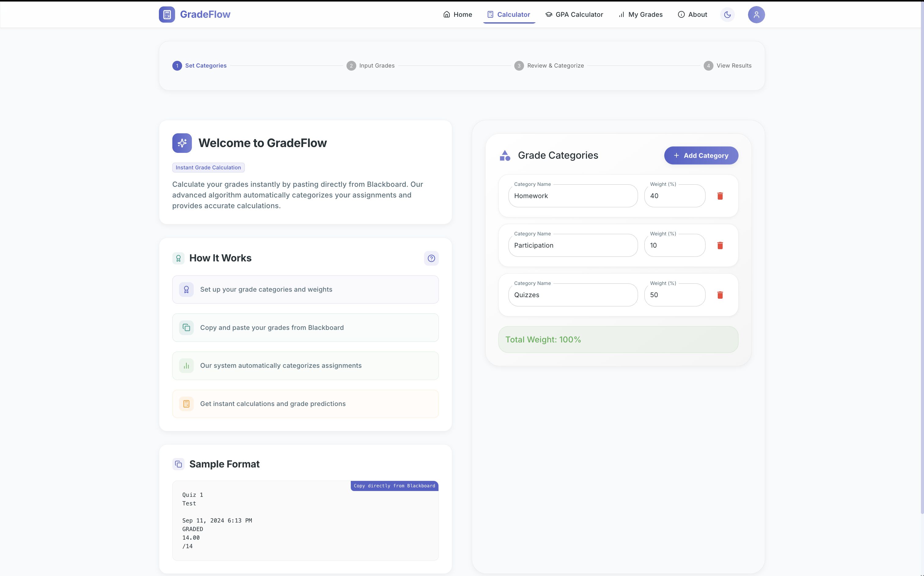Remove the Quizzes category with trash icon
The height and width of the screenshot is (576, 924).
point(720,295)
